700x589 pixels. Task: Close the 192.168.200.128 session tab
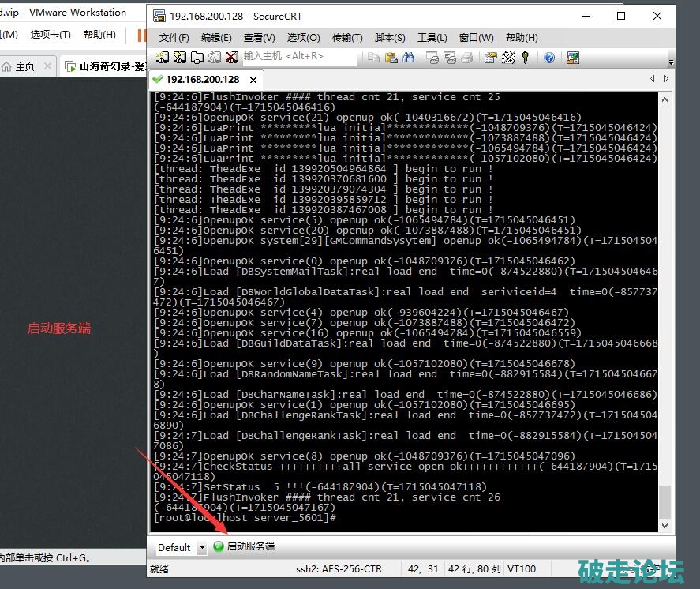(x=253, y=80)
